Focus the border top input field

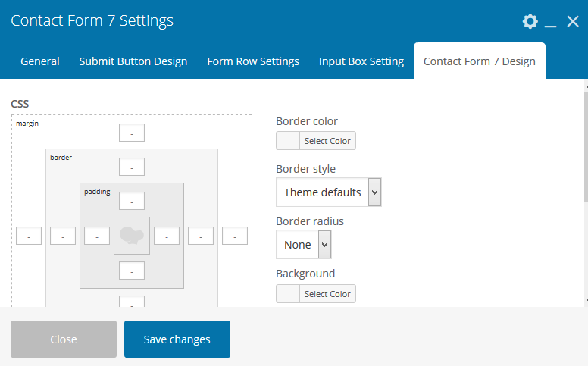(132, 167)
